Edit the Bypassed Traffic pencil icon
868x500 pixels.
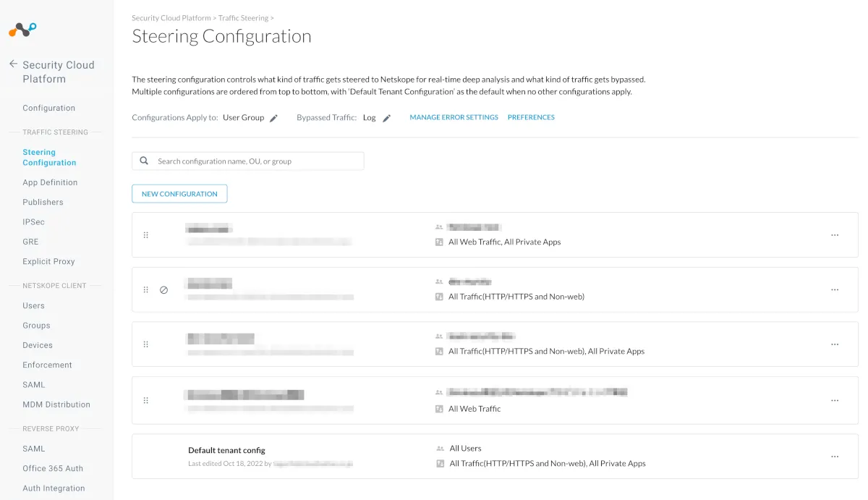387,118
